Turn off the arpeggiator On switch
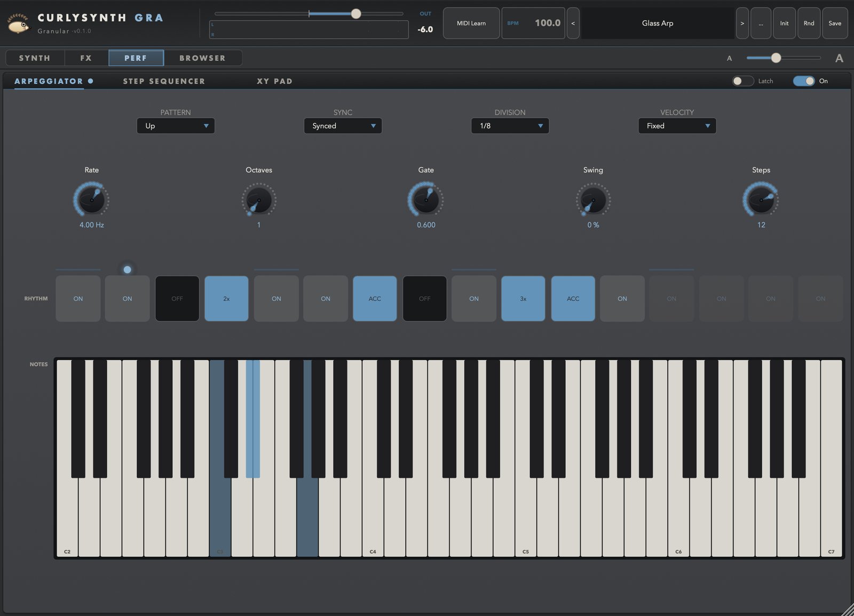 coord(804,81)
